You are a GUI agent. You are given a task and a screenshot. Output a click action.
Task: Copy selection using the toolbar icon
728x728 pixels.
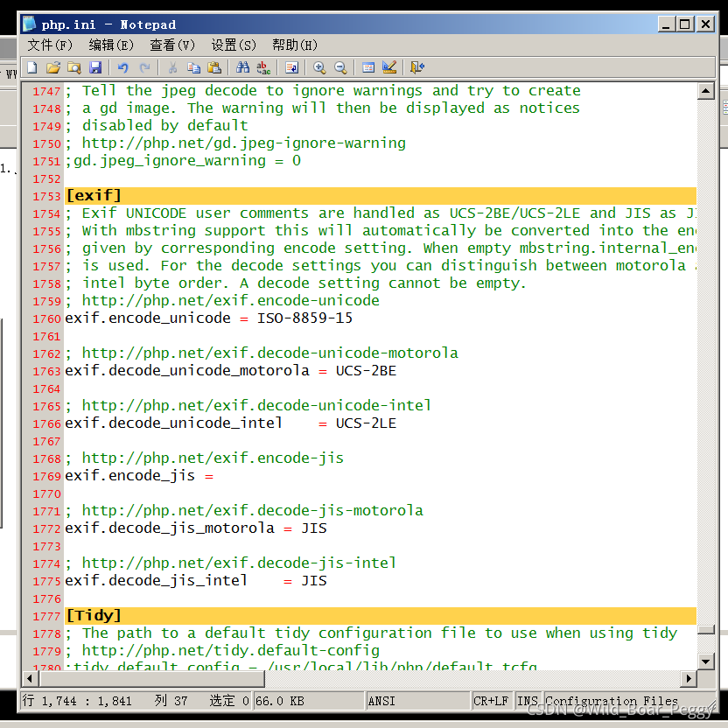click(193, 67)
